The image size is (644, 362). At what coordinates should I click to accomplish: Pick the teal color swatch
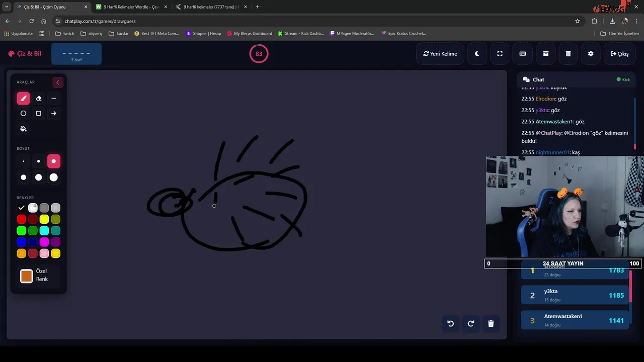[x=56, y=231]
